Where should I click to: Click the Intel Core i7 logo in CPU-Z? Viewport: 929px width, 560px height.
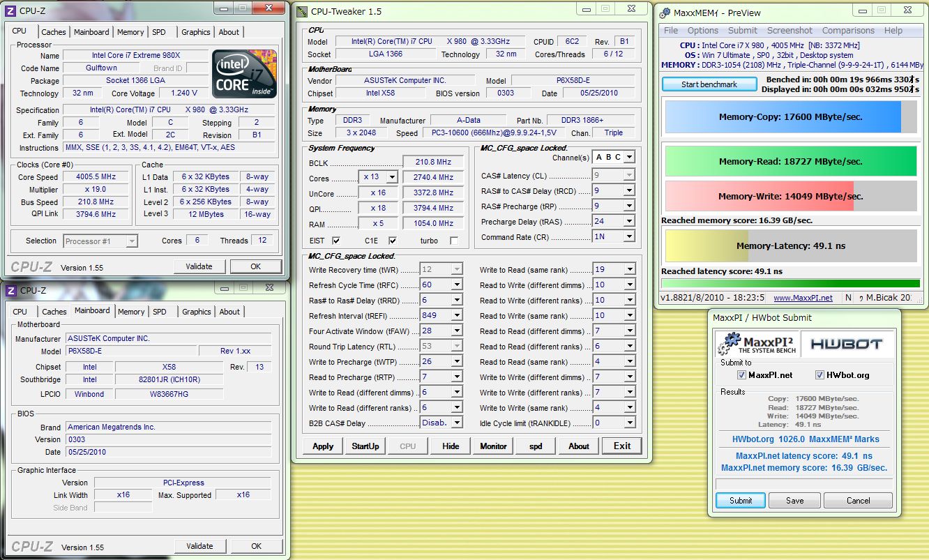[x=244, y=73]
